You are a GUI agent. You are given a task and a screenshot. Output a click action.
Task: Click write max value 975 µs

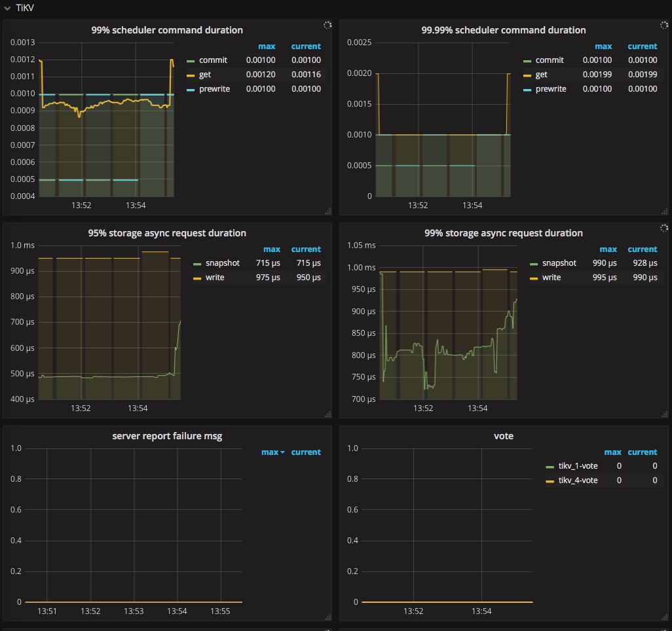[x=268, y=277]
